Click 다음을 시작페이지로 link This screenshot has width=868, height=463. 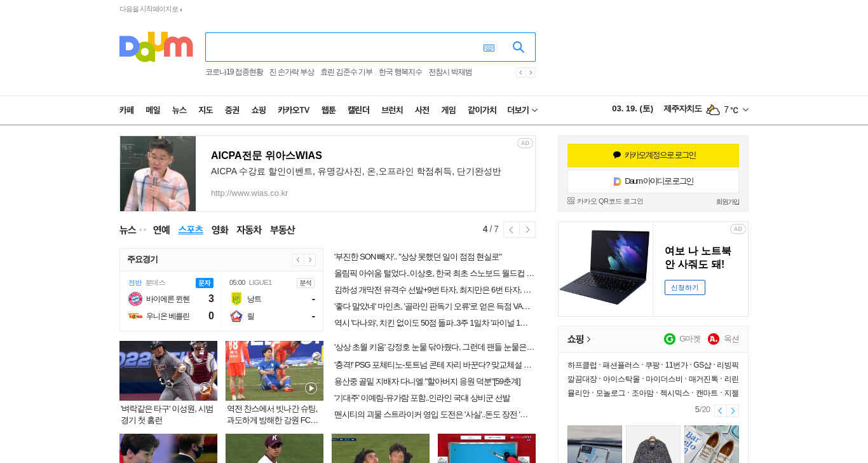point(151,10)
